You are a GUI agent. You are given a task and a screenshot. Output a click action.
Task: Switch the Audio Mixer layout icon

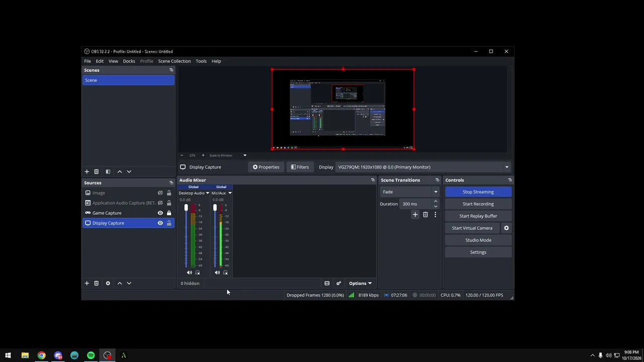(x=327, y=283)
